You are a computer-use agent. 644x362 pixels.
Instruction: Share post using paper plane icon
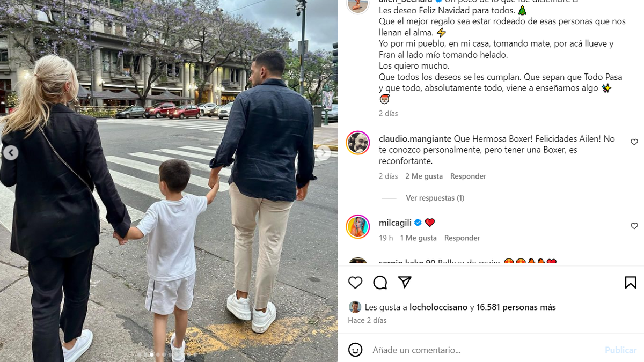pyautogui.click(x=405, y=282)
